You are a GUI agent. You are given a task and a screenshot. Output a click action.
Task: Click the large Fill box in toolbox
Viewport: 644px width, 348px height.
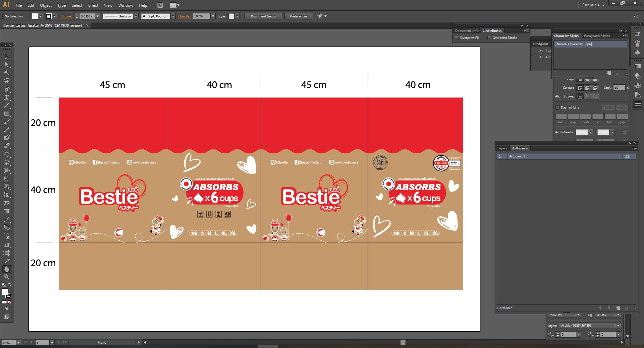point(5,292)
